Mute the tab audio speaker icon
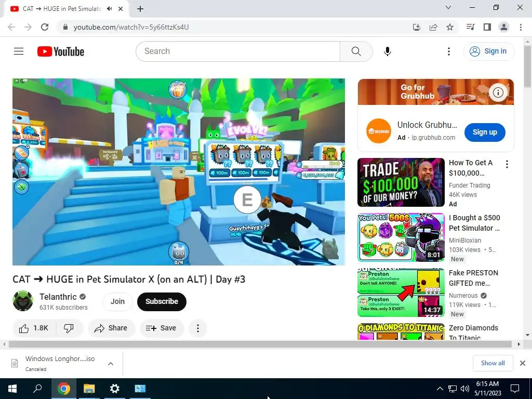This screenshot has width=532, height=399. coord(109,9)
